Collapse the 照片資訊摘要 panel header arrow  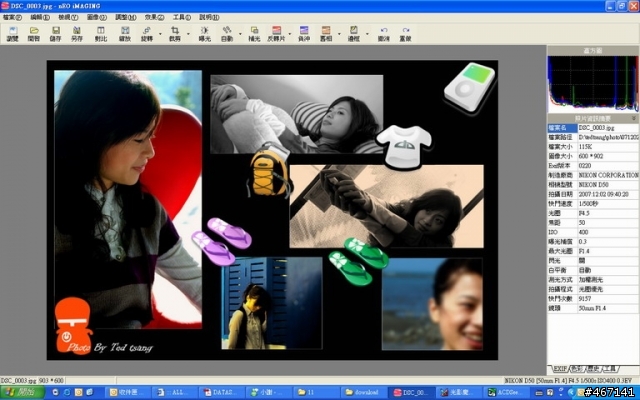click(634, 118)
